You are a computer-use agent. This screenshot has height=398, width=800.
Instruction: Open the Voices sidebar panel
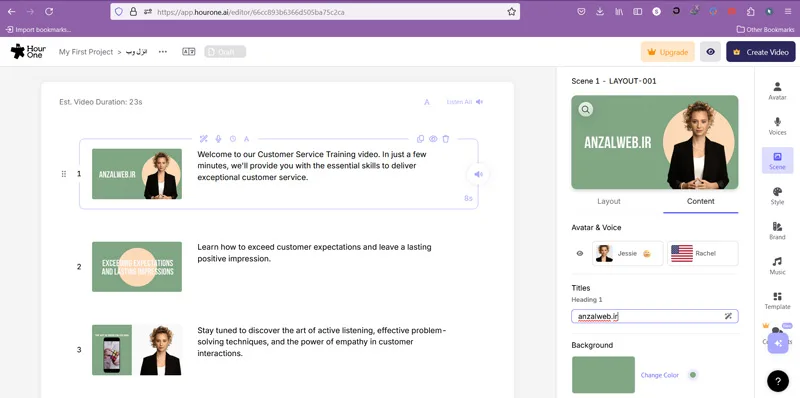[777, 126]
